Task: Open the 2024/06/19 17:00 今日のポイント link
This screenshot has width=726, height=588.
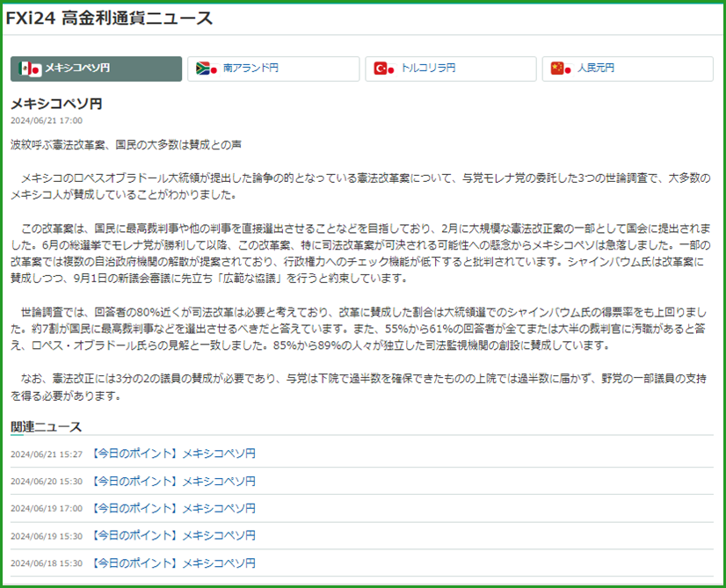Action: (x=171, y=508)
